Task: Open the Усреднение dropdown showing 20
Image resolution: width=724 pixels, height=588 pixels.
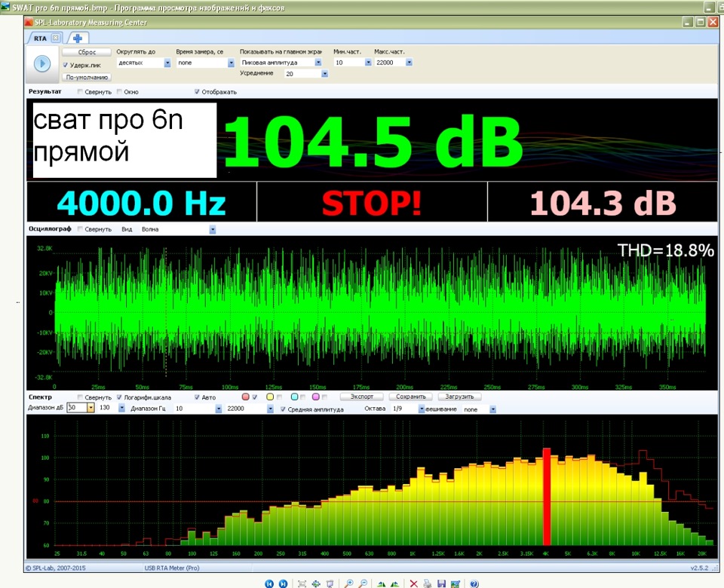Action: pyautogui.click(x=324, y=74)
